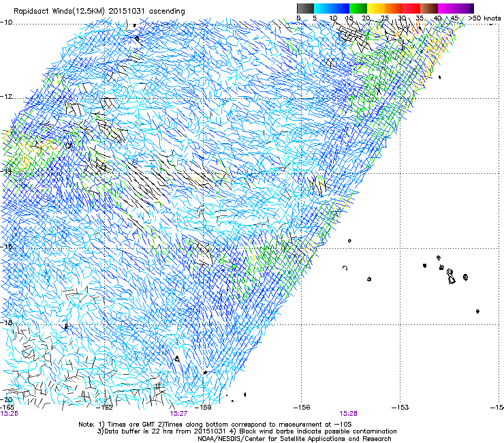Click the brown 35-40 knots legend segment
The image size is (504, 443).
tap(429, 8)
